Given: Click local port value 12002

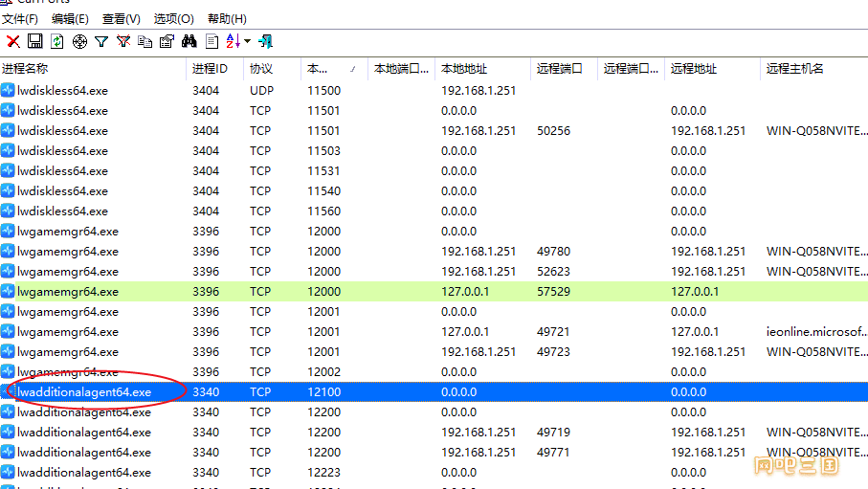Looking at the screenshot, I should pyautogui.click(x=323, y=371).
